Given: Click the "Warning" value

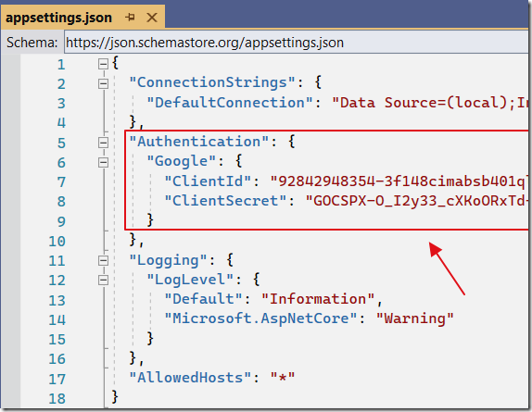Looking at the screenshot, I should click(x=415, y=318).
